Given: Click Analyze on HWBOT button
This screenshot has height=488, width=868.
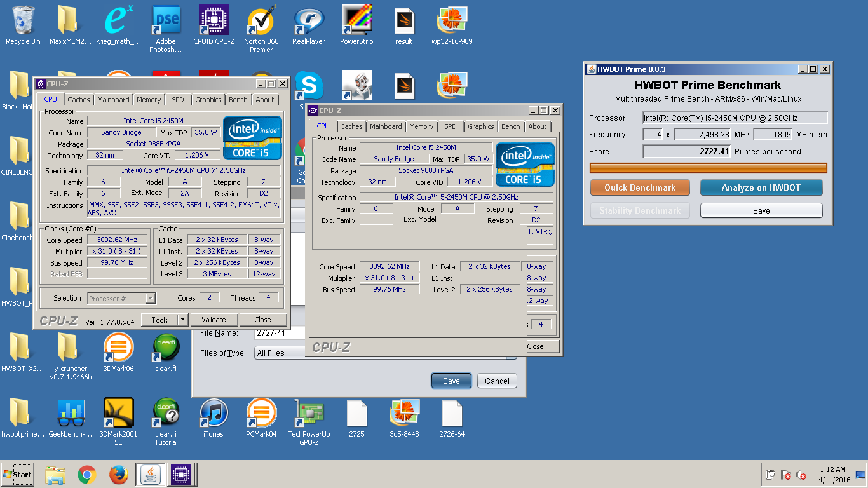Looking at the screenshot, I should (761, 187).
